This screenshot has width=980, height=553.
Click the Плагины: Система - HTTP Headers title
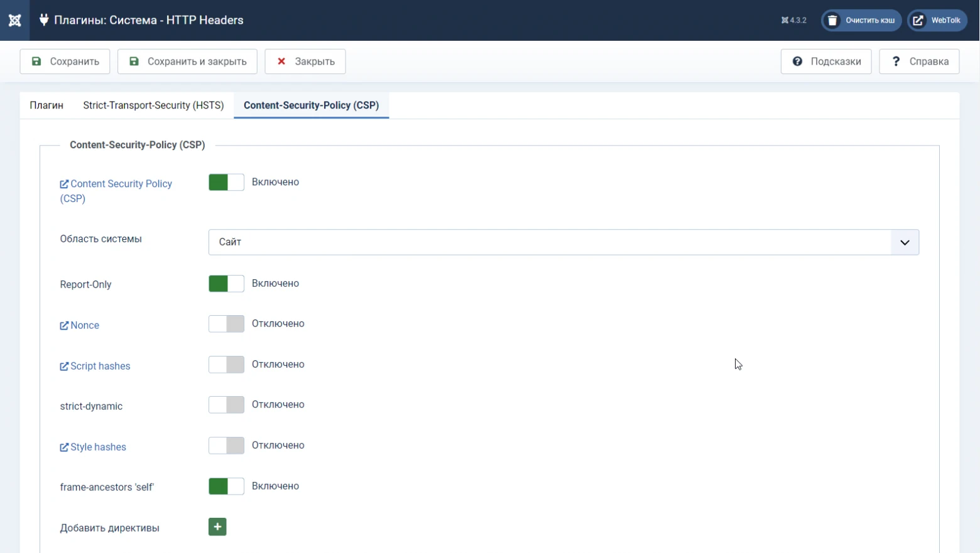pos(149,20)
